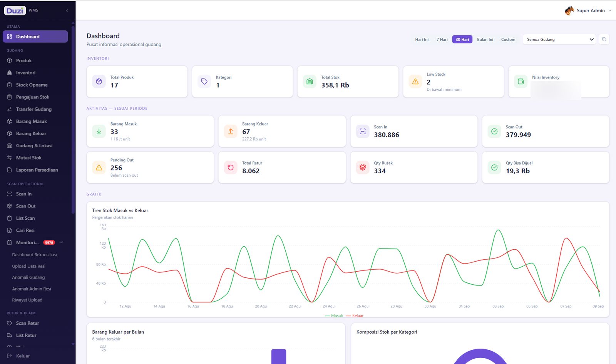Toggle the Keluar series in chart legend
Screen dimensions: 616x364
pos(355,316)
